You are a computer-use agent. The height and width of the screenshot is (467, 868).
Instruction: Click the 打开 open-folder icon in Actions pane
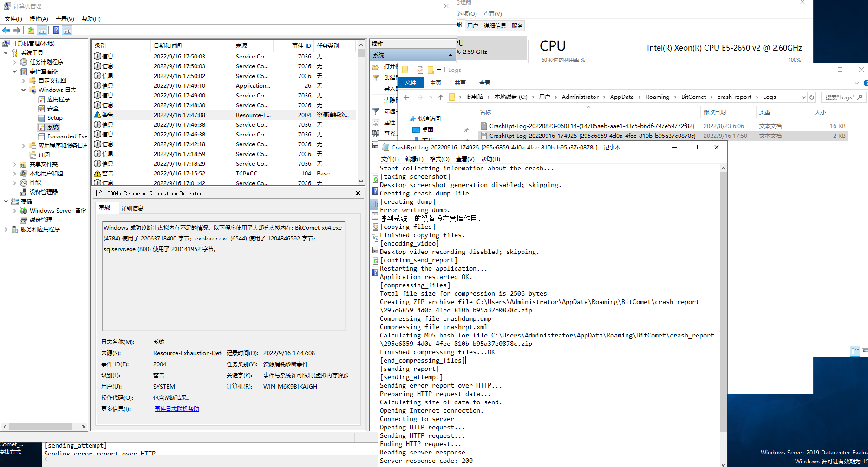(x=376, y=66)
